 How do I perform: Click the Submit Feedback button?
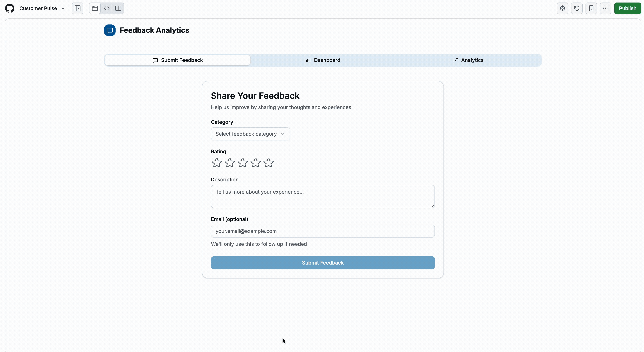[323, 263]
